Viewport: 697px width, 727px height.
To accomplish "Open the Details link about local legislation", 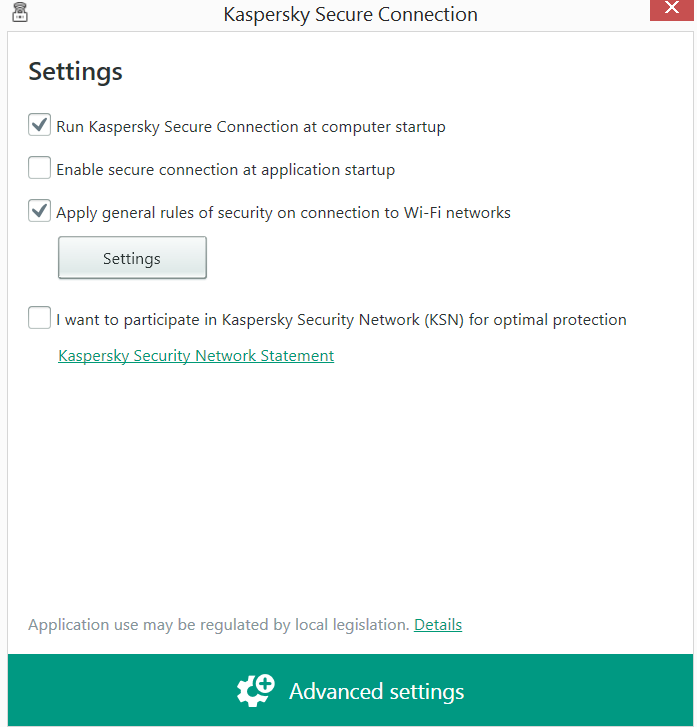I will point(438,625).
